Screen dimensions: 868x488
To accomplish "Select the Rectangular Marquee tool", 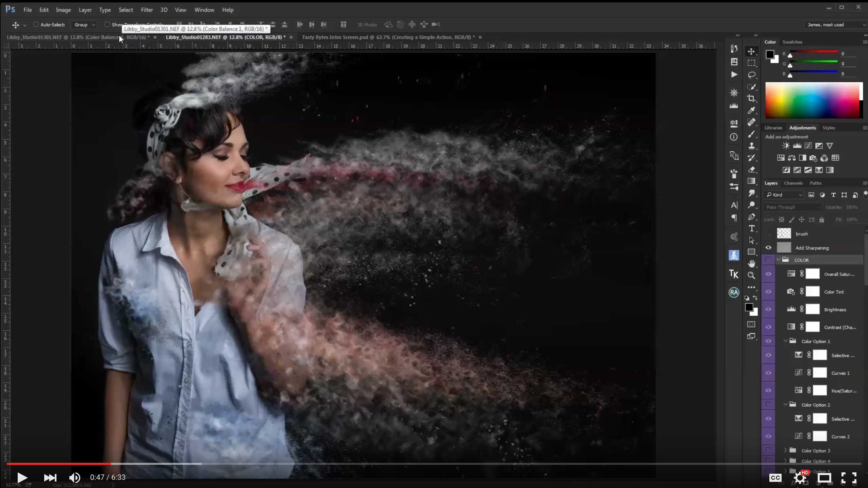I will coord(751,63).
